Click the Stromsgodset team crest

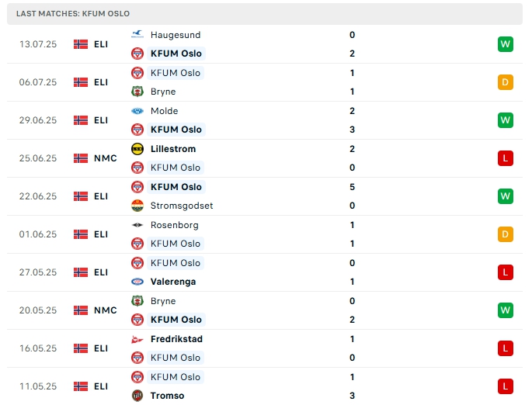click(137, 206)
